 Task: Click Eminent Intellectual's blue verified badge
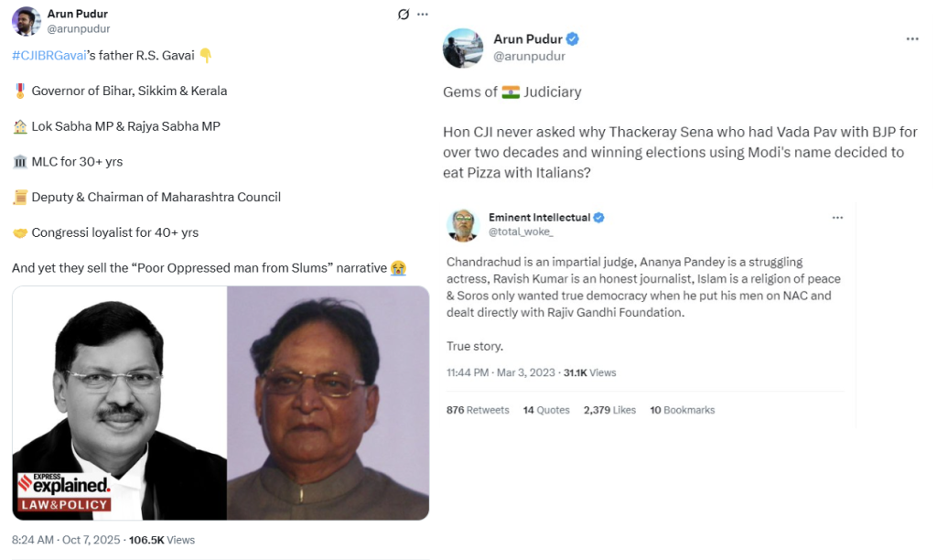click(598, 218)
